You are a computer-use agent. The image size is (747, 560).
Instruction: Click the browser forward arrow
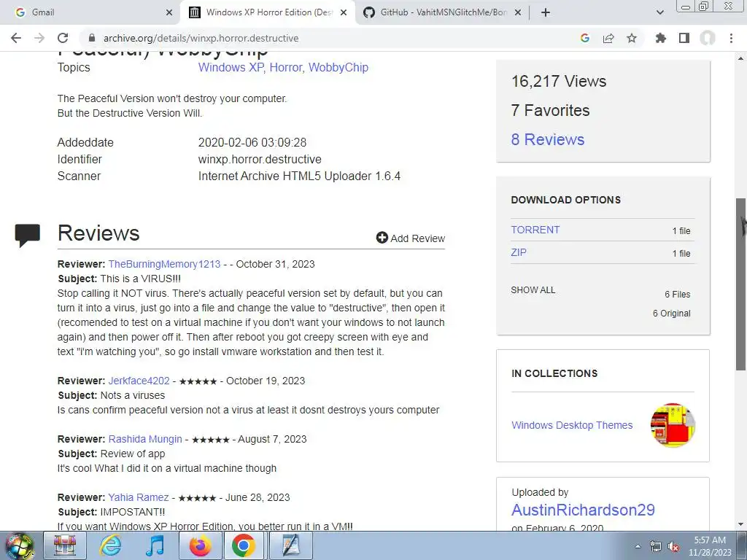click(x=39, y=38)
